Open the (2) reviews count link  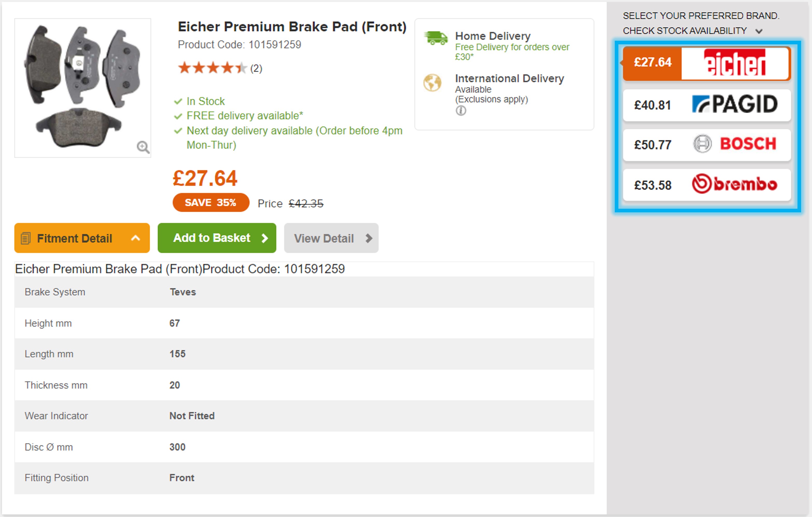pos(256,68)
